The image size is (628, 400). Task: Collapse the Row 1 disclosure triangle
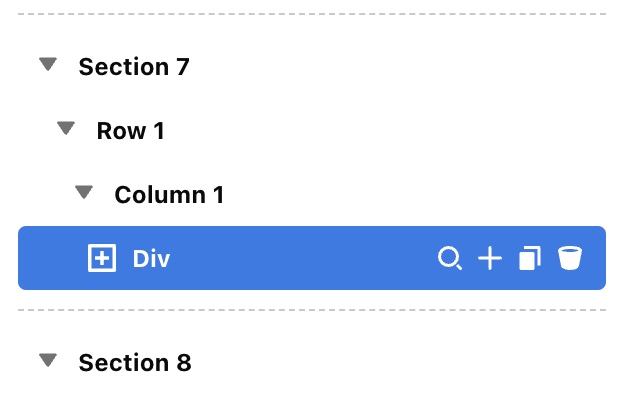coord(66,128)
